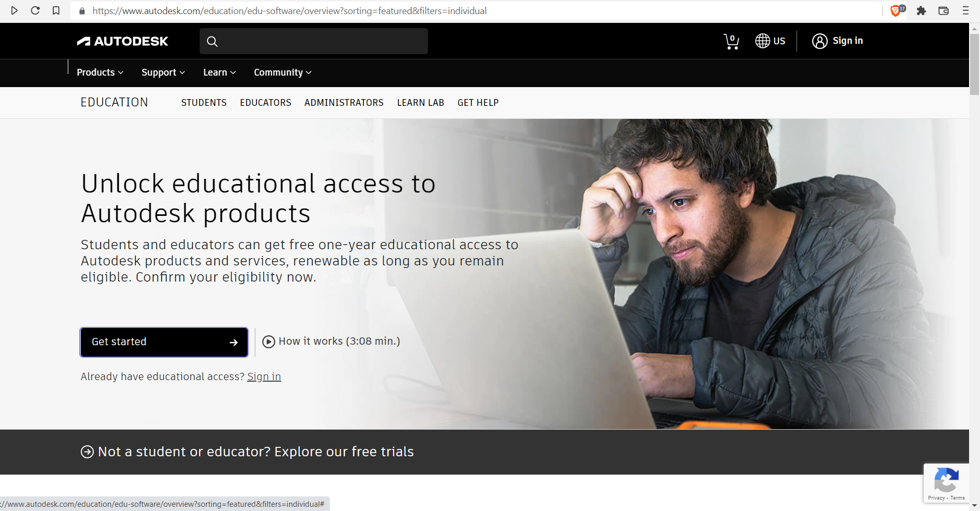Open the browser extensions puzzle icon

(x=921, y=10)
